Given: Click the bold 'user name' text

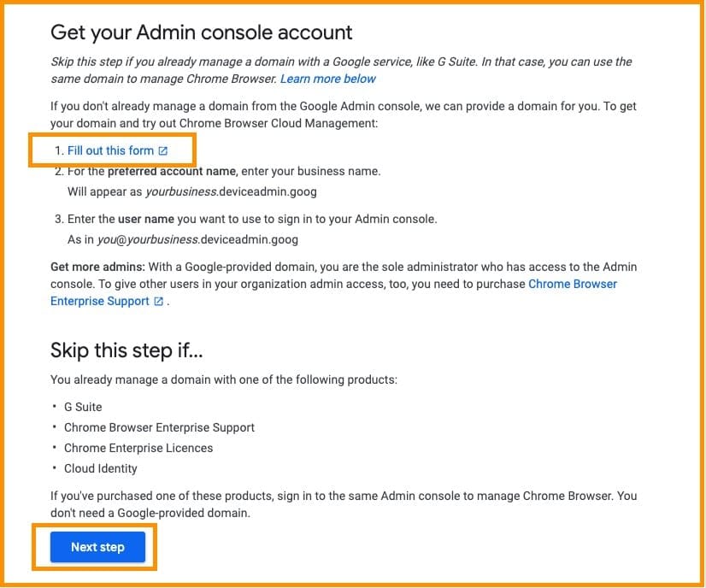Looking at the screenshot, I should coord(137,219).
